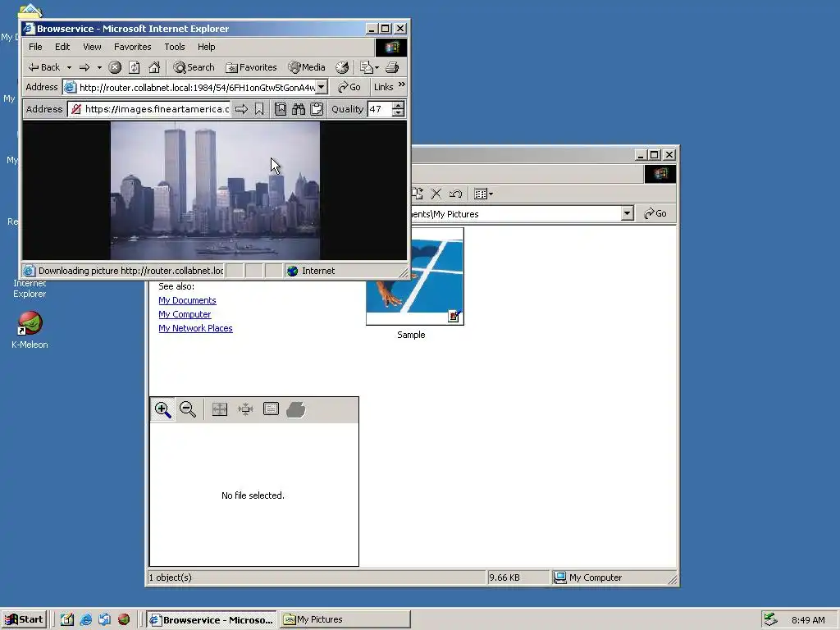Click the Go button in My Pictures window
This screenshot has height=630, width=840.
click(x=655, y=214)
